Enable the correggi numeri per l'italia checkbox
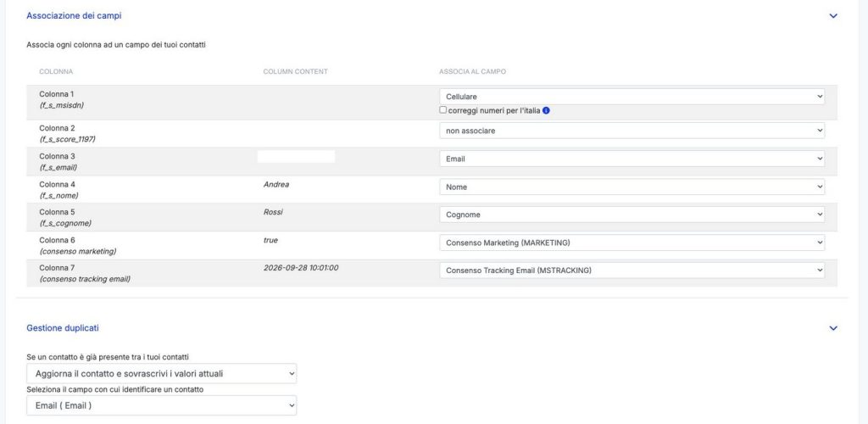Screen dimensions: 868x424 [x=442, y=110]
